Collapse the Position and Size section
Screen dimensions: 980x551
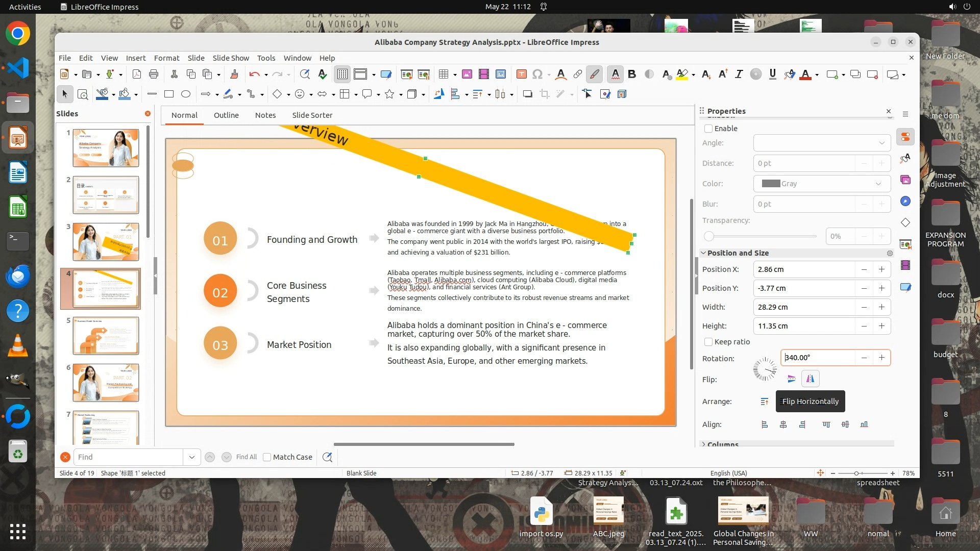coord(704,253)
